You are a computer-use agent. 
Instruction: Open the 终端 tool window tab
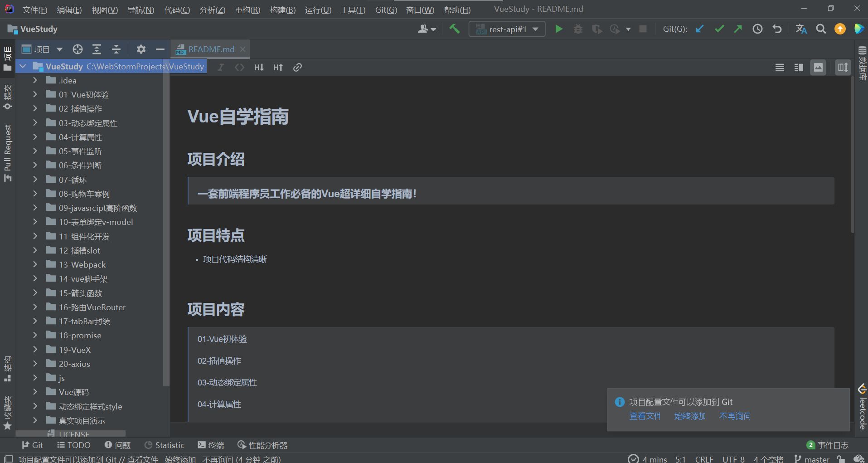(x=211, y=445)
